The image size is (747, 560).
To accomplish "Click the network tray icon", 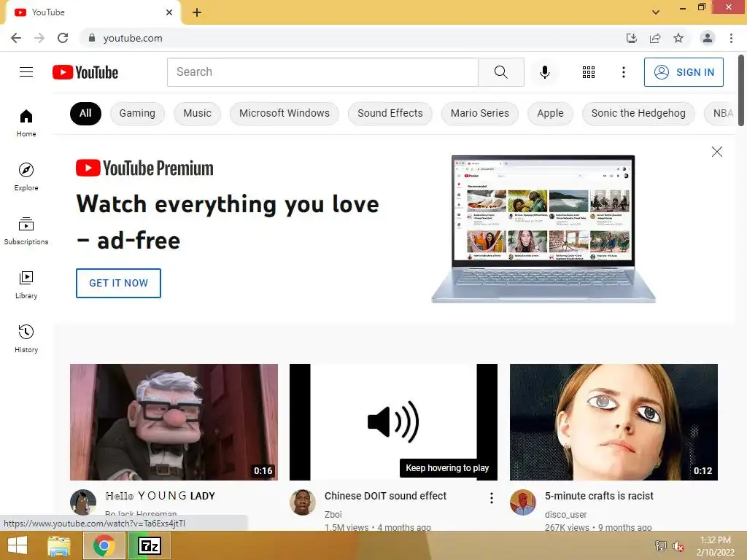I will tap(661, 545).
